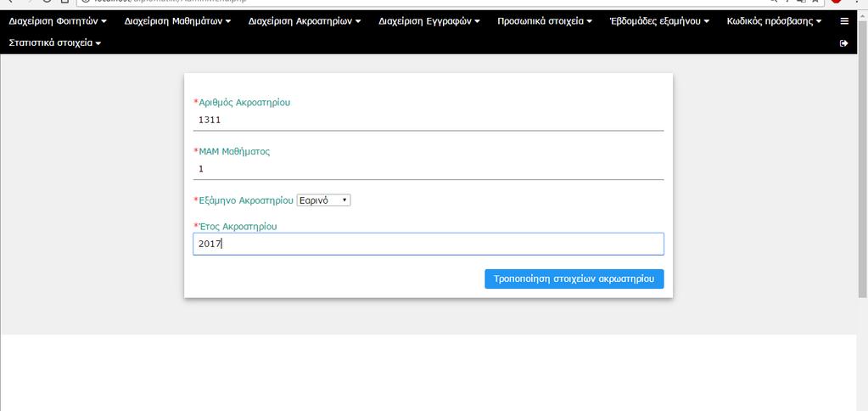Expand Έβδομάδες εξαμήνου menu

click(x=659, y=21)
